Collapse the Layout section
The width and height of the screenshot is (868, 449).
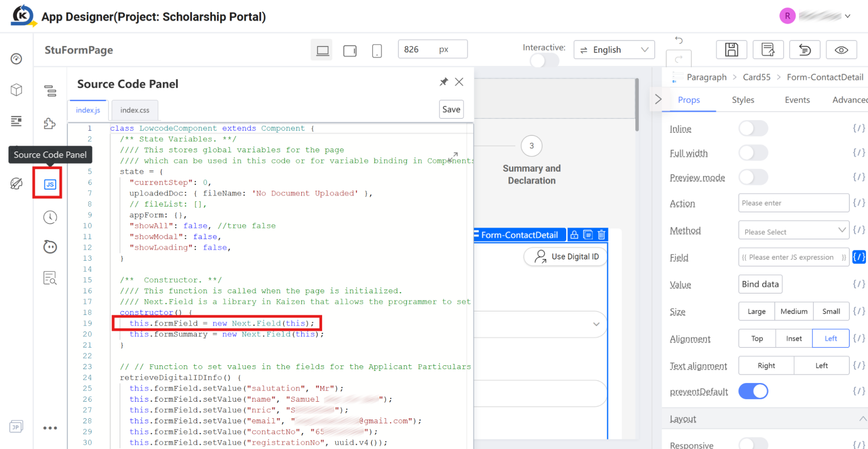click(x=862, y=419)
